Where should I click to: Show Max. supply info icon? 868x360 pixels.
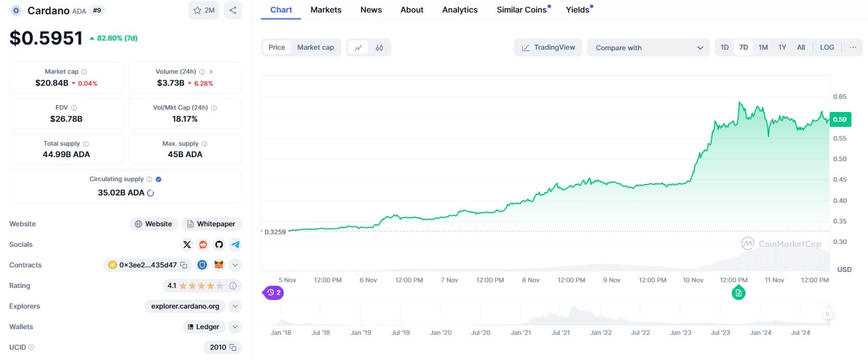click(204, 144)
